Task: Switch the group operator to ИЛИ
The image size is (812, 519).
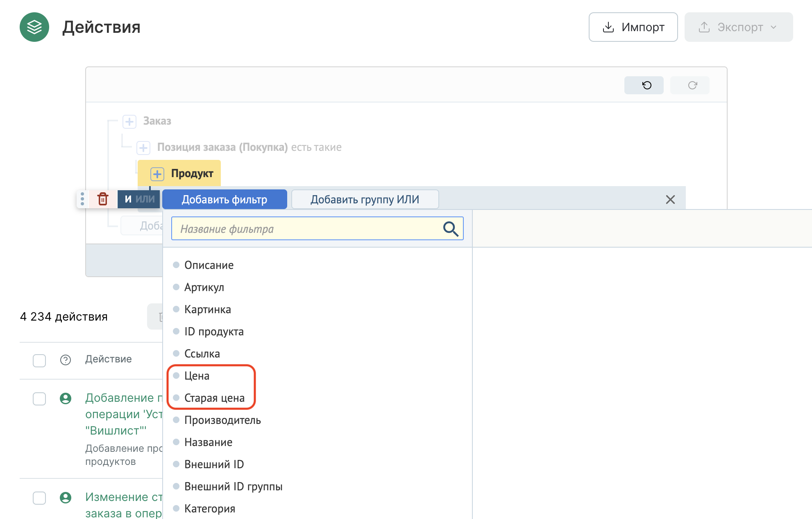Action: coord(145,199)
